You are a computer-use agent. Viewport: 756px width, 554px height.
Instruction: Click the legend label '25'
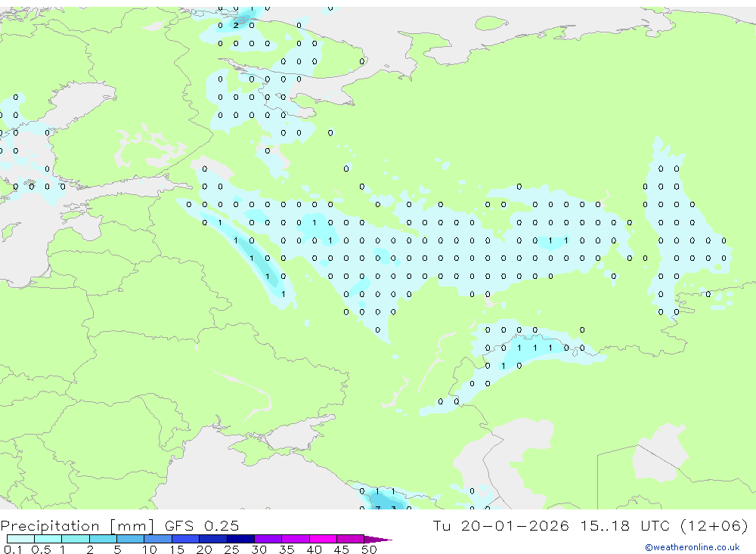pyautogui.click(x=232, y=549)
